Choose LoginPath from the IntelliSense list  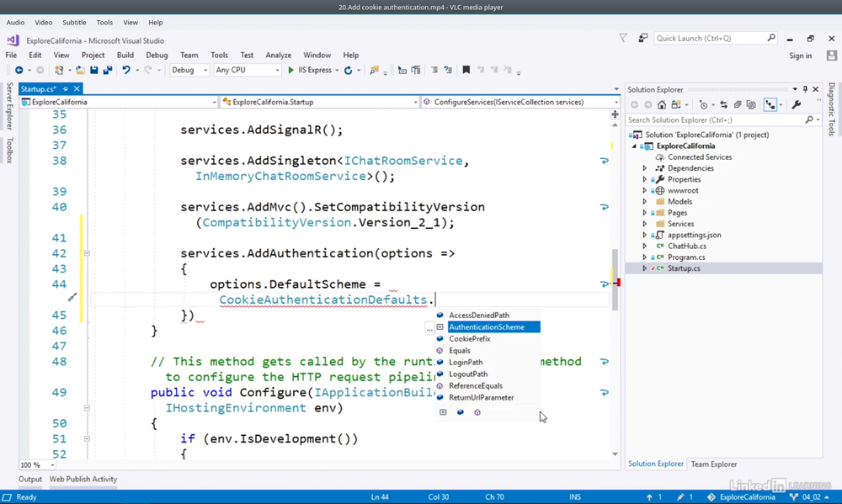466,363
